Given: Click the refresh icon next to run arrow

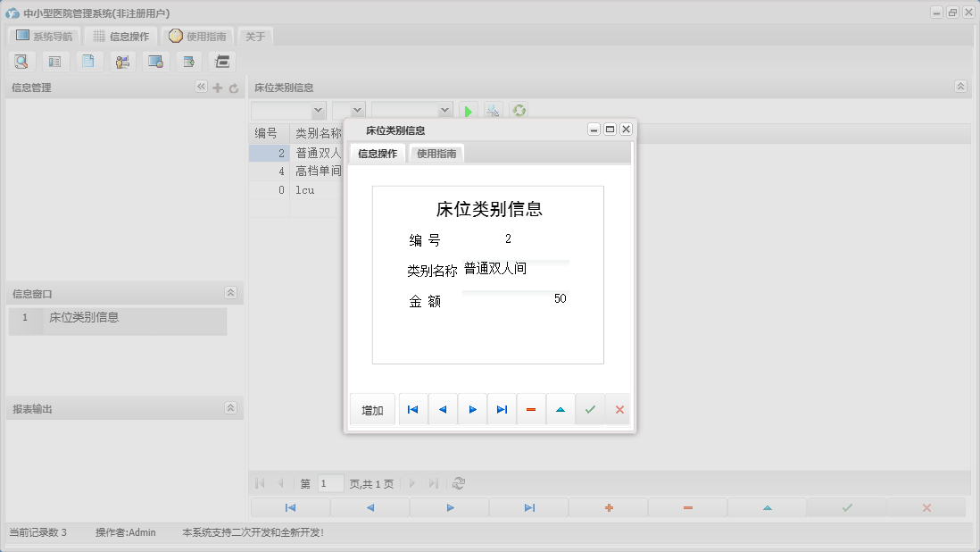Looking at the screenshot, I should click(519, 111).
